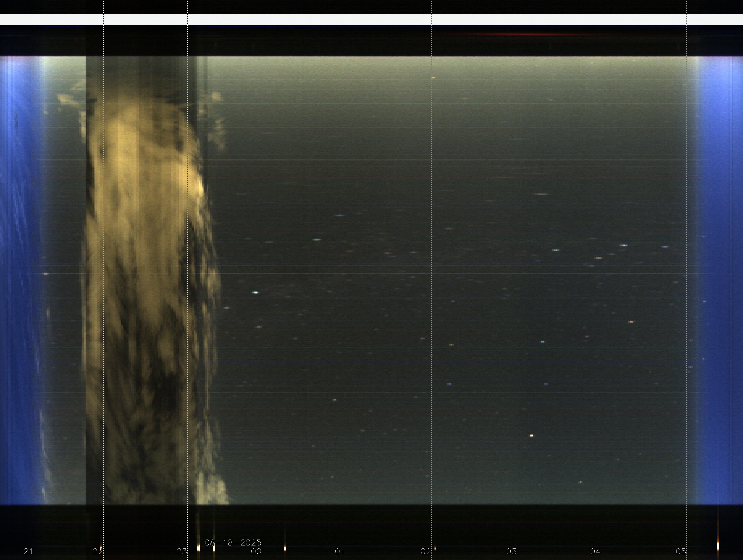Image resolution: width=743 pixels, height=560 pixels.
Task: Click the 00 midnight time label
Action: (256, 552)
